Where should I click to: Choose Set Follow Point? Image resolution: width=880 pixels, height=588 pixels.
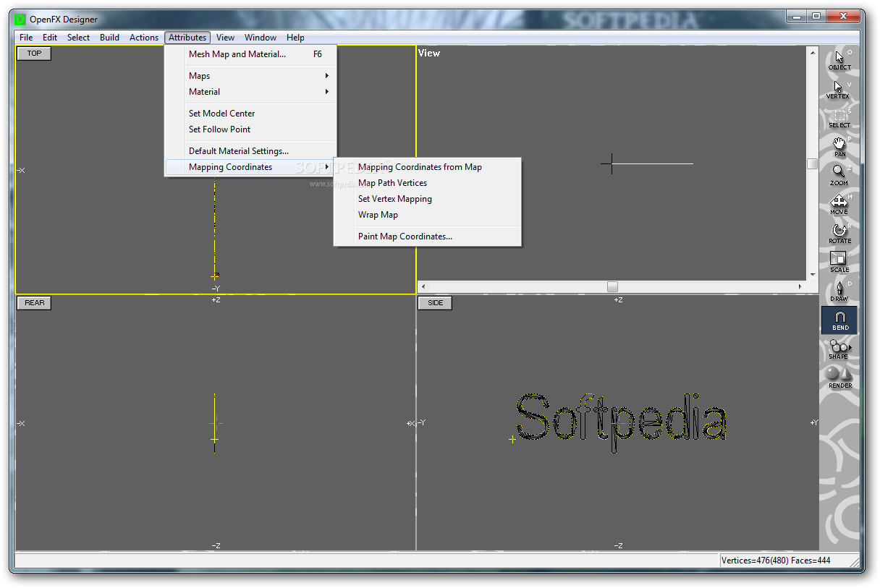tap(251, 129)
